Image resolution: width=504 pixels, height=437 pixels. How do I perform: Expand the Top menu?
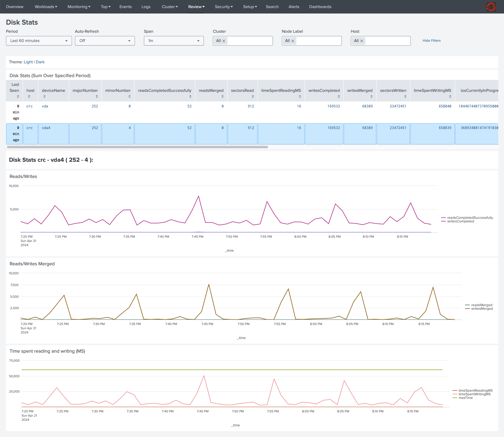[106, 7]
